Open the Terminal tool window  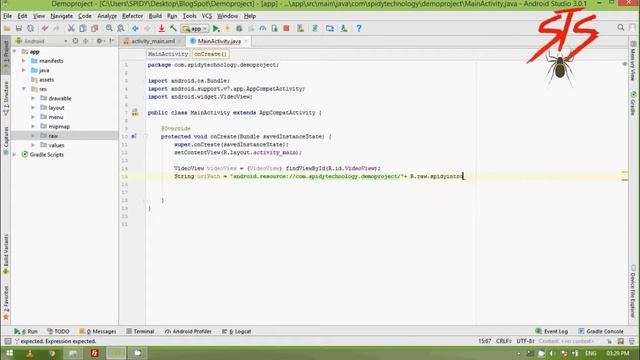(x=140, y=331)
